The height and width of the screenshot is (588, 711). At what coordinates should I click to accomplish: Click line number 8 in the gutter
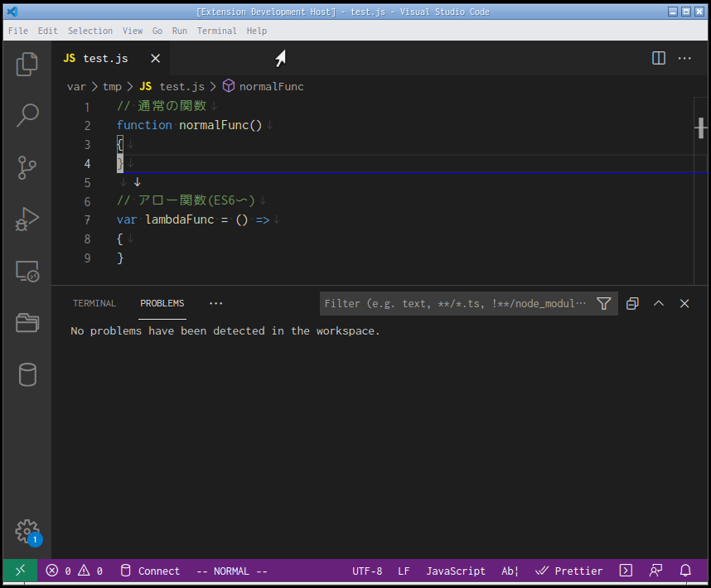pos(88,239)
